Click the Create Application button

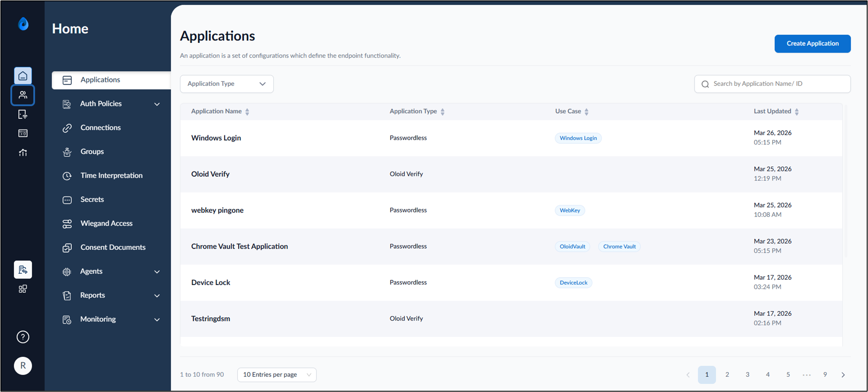812,44
